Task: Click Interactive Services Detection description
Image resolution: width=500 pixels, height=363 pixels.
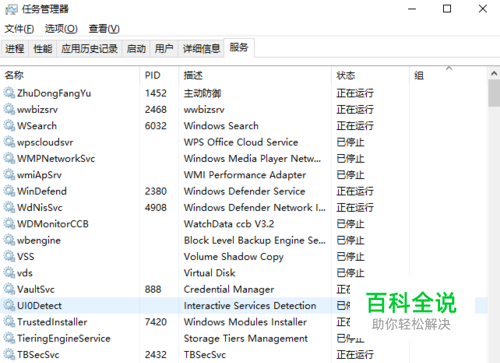Action: [x=250, y=305]
